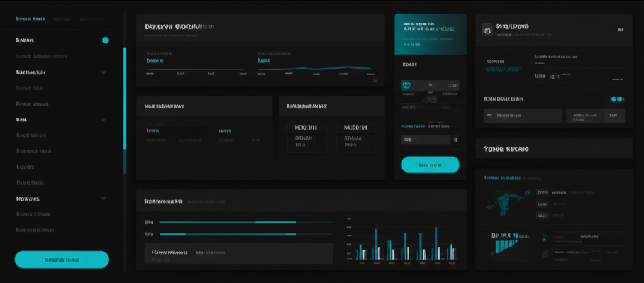Adjust the upper teal slider track in the bottom card
The height and width of the screenshot is (283, 644).
(x=246, y=222)
